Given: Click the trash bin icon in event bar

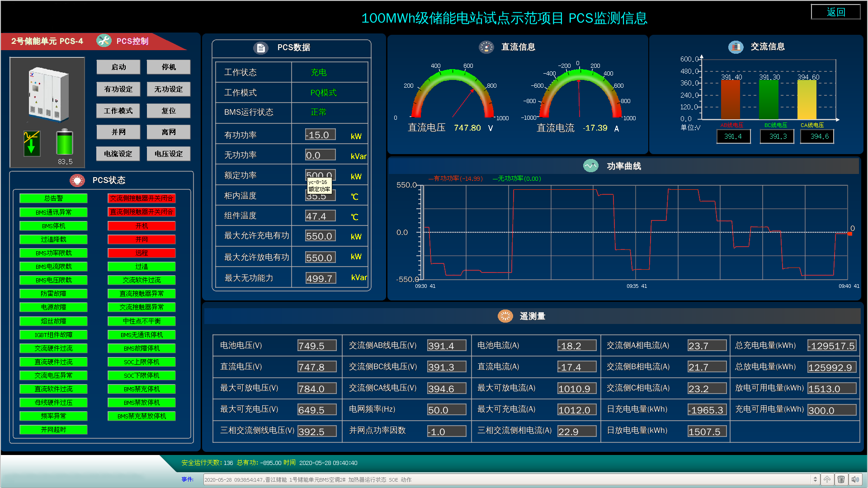Looking at the screenshot, I should [x=841, y=479].
